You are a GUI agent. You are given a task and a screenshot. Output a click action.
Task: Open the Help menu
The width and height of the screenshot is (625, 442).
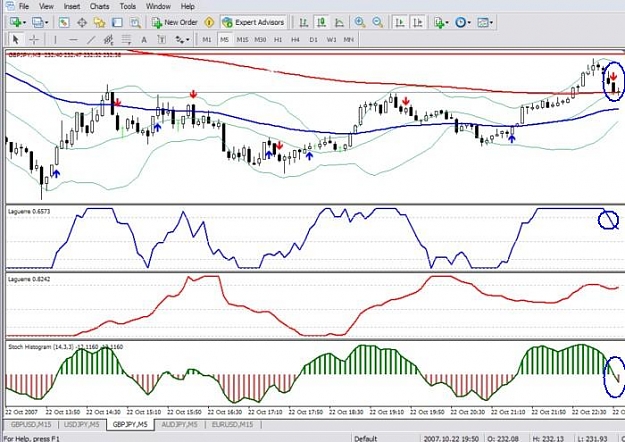pos(187,6)
